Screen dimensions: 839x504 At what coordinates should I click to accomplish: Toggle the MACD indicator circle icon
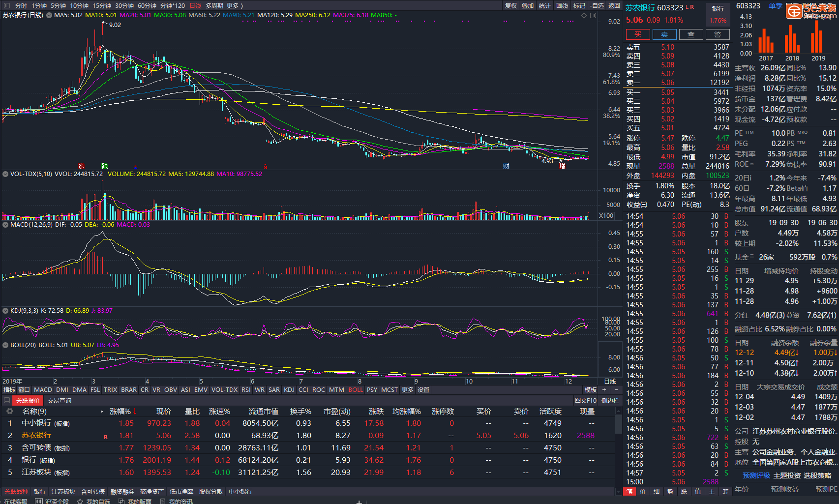tap(5, 225)
